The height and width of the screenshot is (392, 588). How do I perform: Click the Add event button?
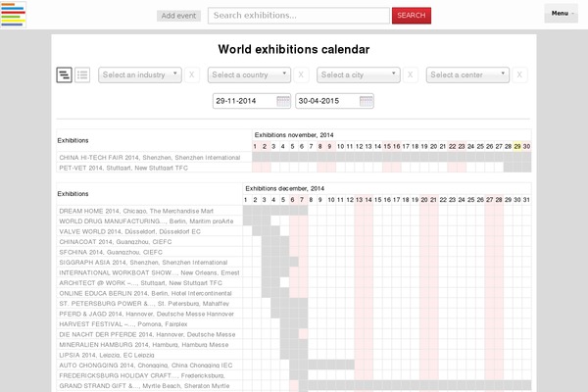point(178,16)
